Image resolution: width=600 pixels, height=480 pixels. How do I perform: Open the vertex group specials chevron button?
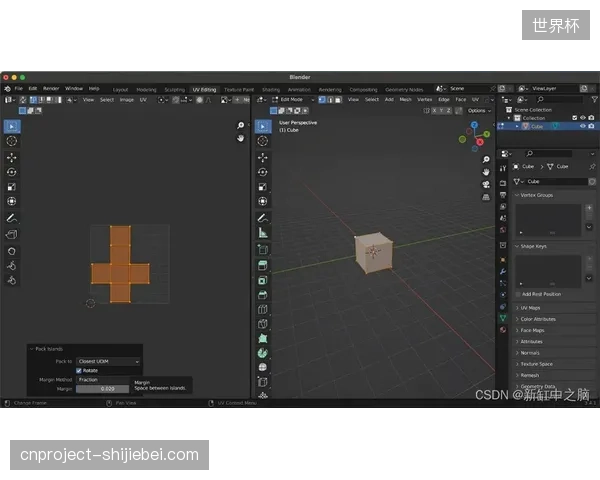click(589, 227)
